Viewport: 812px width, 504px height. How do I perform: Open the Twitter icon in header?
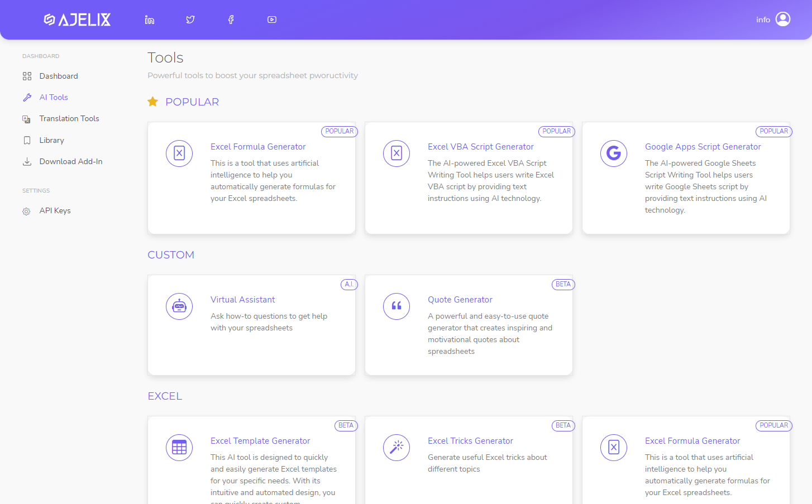click(x=190, y=20)
